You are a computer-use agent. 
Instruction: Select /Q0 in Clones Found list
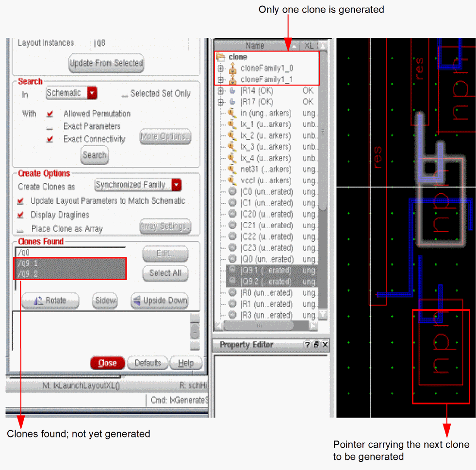tap(70, 253)
